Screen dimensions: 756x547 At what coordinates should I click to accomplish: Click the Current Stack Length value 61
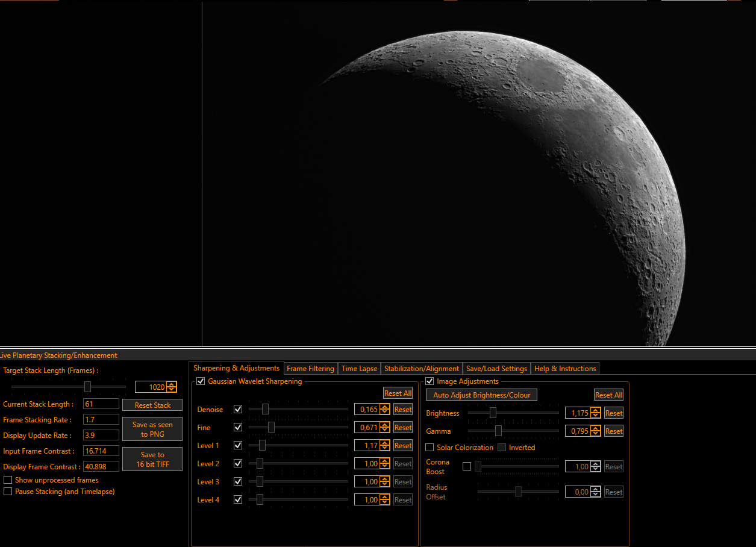click(x=101, y=404)
